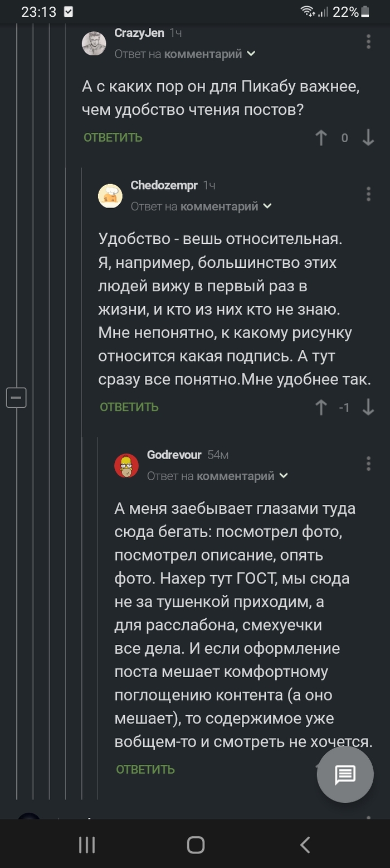Open more options for Godrevour's comment
The height and width of the screenshot is (868, 390).
click(368, 464)
